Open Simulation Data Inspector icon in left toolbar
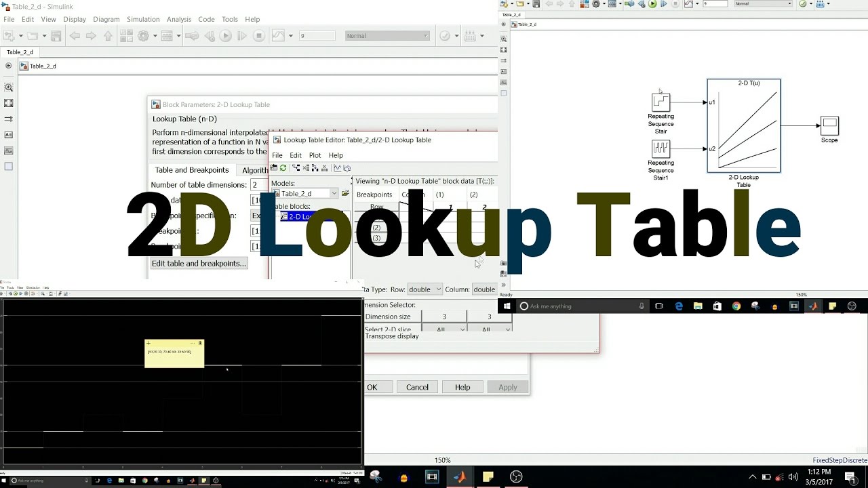868x488 pixels. click(x=278, y=36)
